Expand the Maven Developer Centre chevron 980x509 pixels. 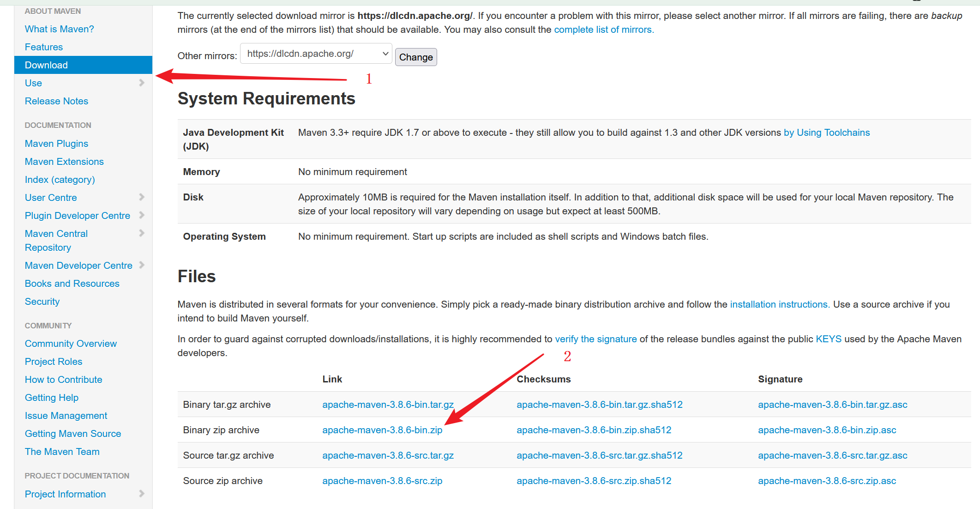(142, 265)
